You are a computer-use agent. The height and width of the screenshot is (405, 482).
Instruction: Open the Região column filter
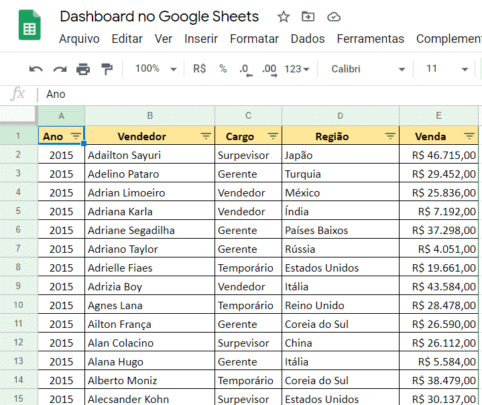[x=390, y=136]
